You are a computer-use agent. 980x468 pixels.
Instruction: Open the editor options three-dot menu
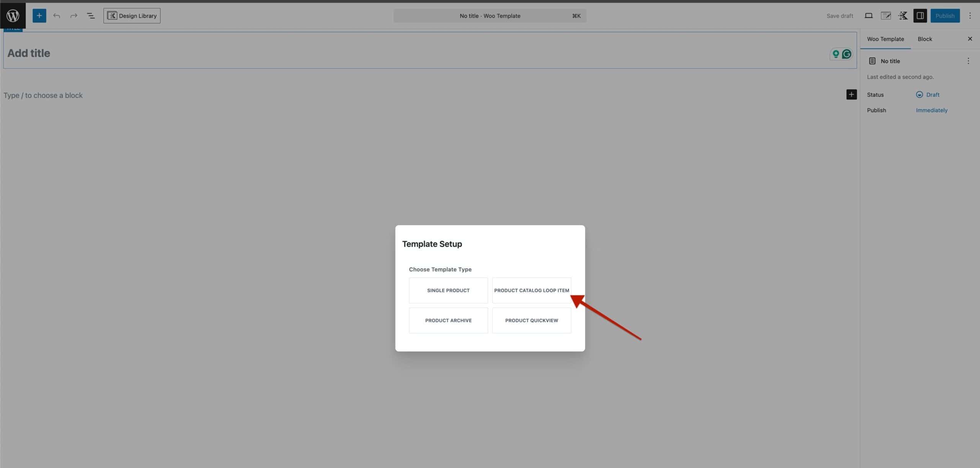[970, 16]
